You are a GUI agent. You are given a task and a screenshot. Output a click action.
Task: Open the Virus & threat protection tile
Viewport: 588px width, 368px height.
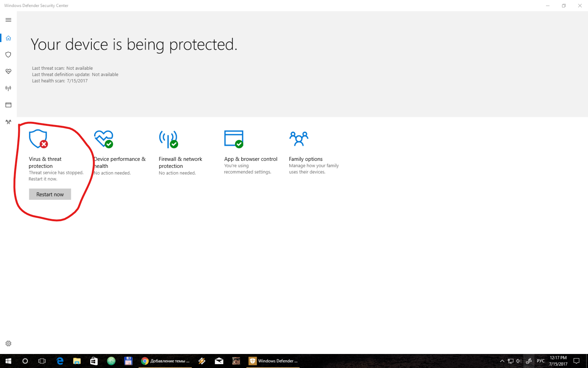pyautogui.click(x=56, y=155)
